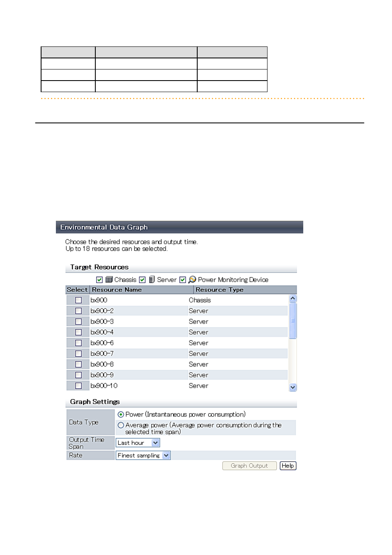Mark the bx900-8 checkbox
392x555 pixels.
78,364
